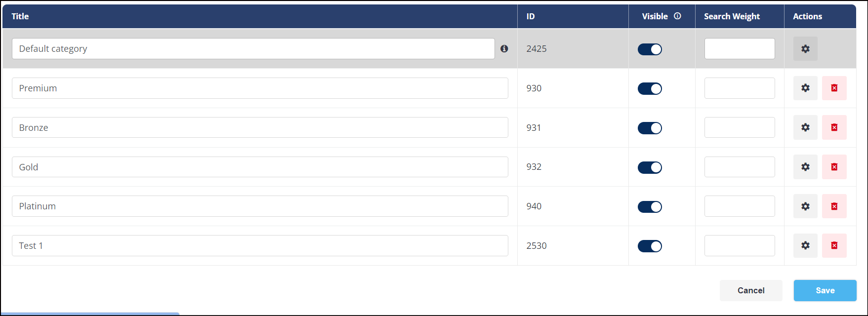Disable visibility for Gold category
This screenshot has width=868, height=316.
pyautogui.click(x=650, y=167)
